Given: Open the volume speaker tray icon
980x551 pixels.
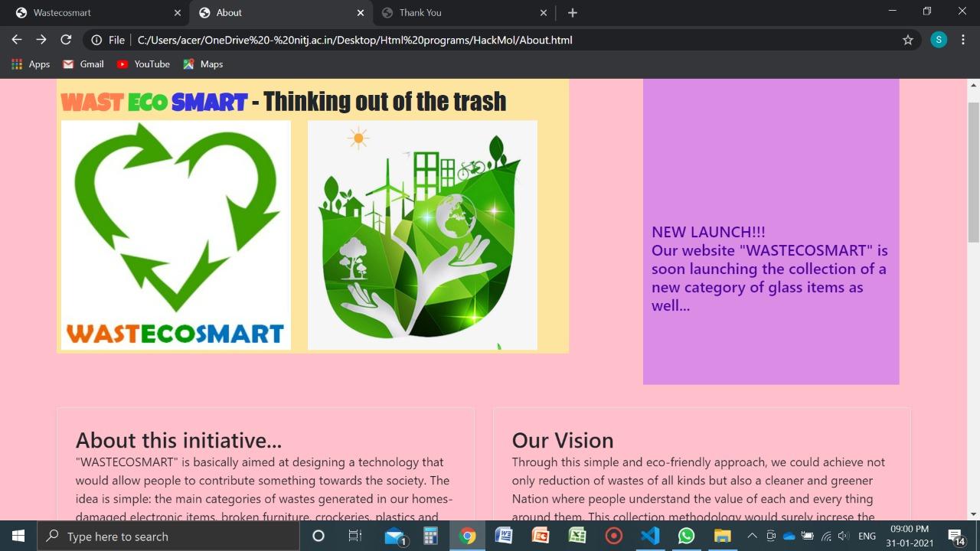Looking at the screenshot, I should 844,536.
